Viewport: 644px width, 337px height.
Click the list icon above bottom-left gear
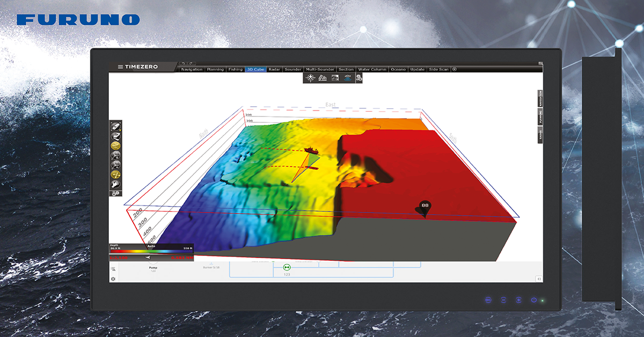[113, 268]
